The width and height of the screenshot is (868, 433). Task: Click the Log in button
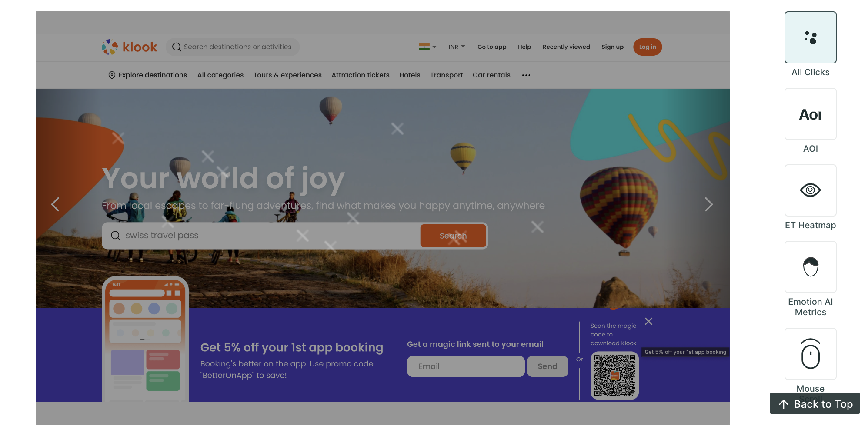click(x=647, y=47)
